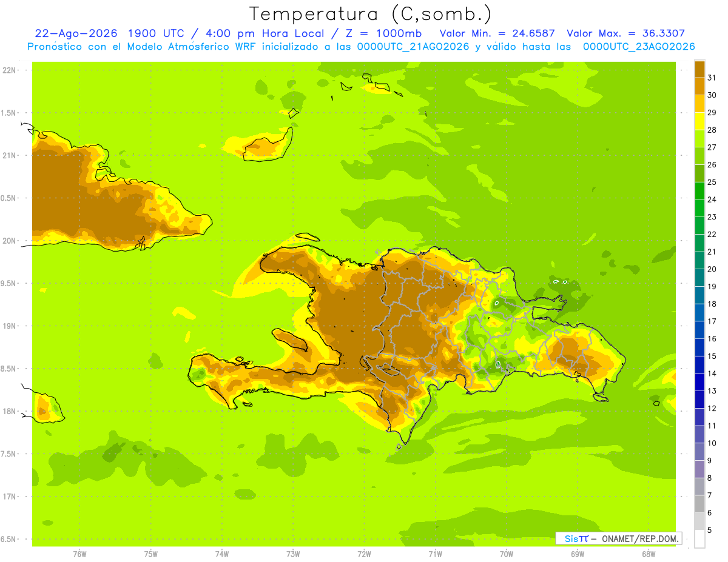Click the 22N latitude label
This screenshot has height=562, width=728.
pos(10,70)
